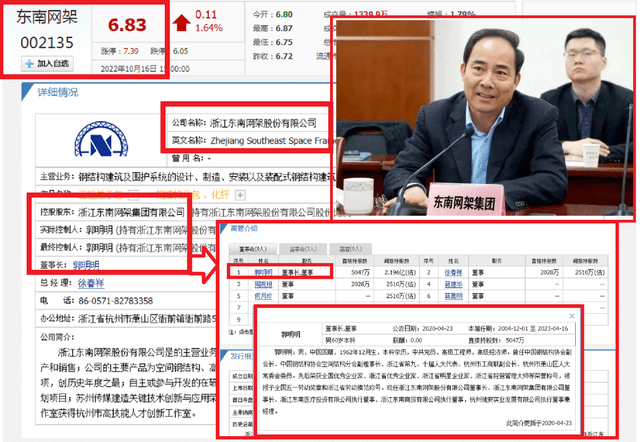The image size is (640, 442).
Task: Open chairman 郭明明 link beside 董事长
Action: click(86, 265)
